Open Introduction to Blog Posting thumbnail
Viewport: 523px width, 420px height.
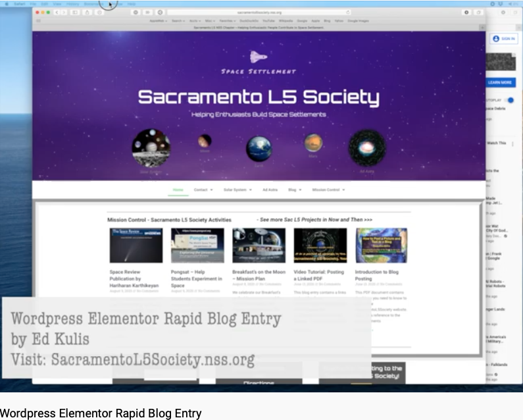[382, 246]
